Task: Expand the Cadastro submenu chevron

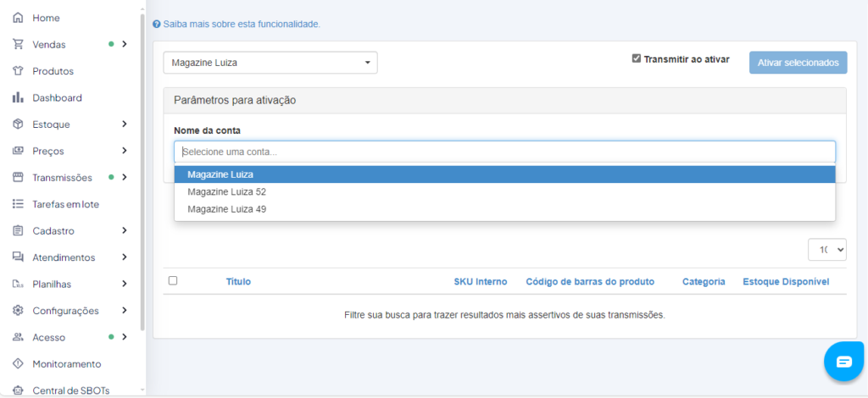Action: point(125,230)
